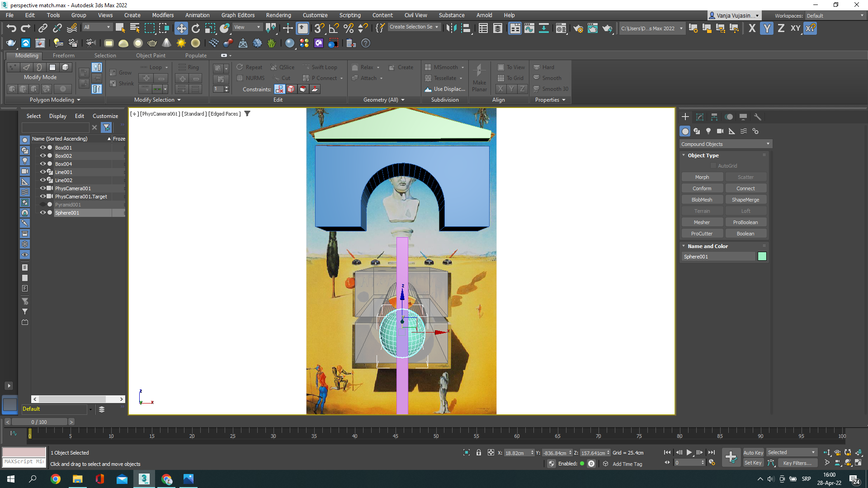Collapse the Name and Color rollout
Image resolution: width=868 pixels, height=488 pixels.
[684, 246]
